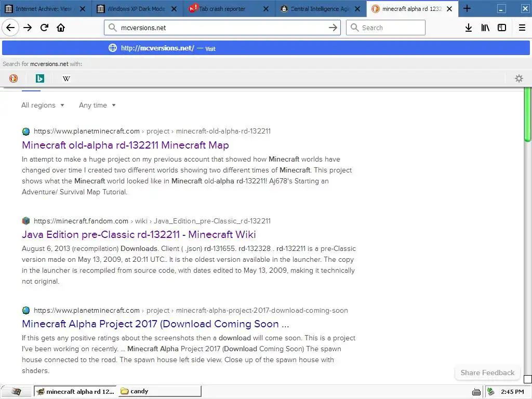Open a new tab with plus button
Screen dimensions: 532x399
coord(467,8)
